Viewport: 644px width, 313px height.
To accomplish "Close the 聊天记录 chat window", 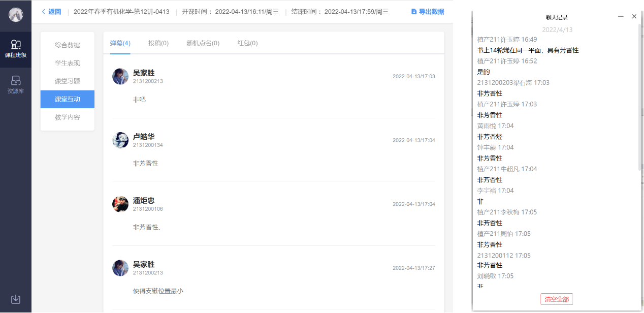I will coord(634,17).
